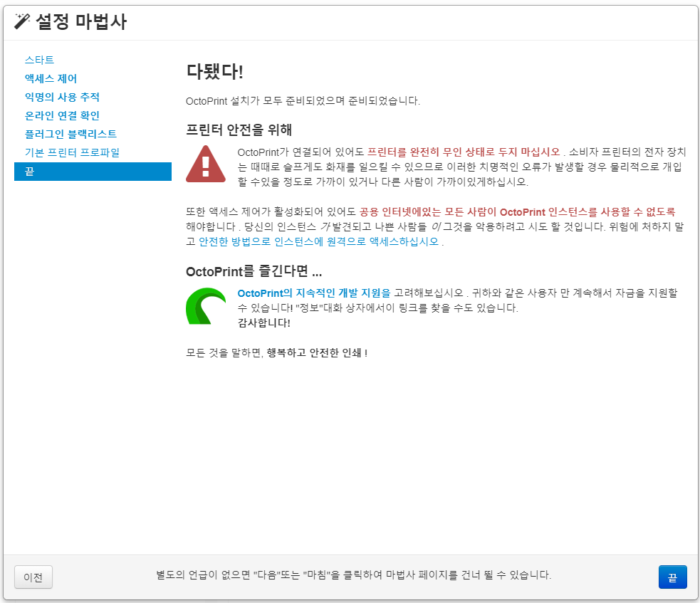This screenshot has height=603, width=700.
Task: Switch to 플러그인 블랙리스트 step
Action: [x=70, y=134]
